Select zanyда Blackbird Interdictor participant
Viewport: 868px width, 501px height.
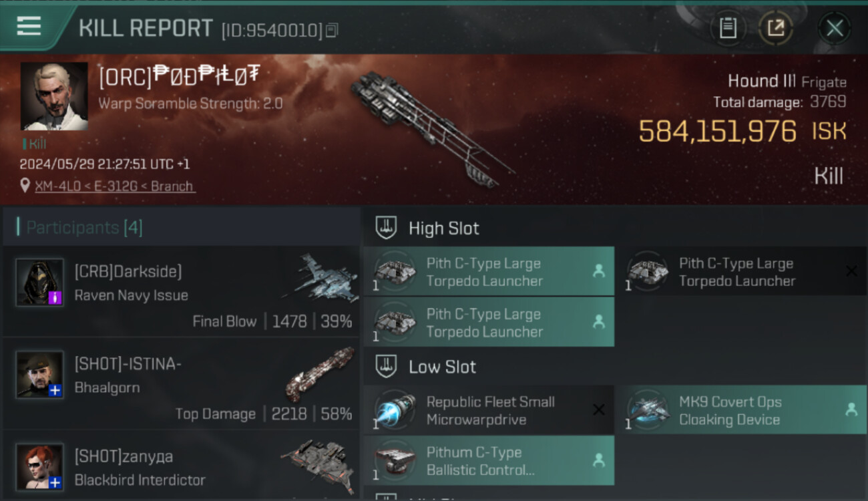pos(181,466)
